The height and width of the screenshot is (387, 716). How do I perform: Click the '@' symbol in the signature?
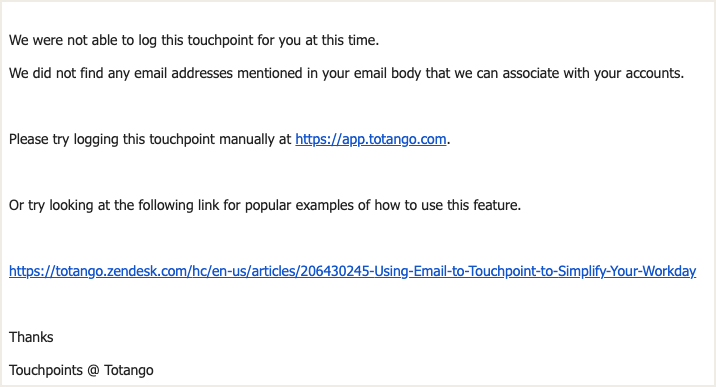pos(93,370)
